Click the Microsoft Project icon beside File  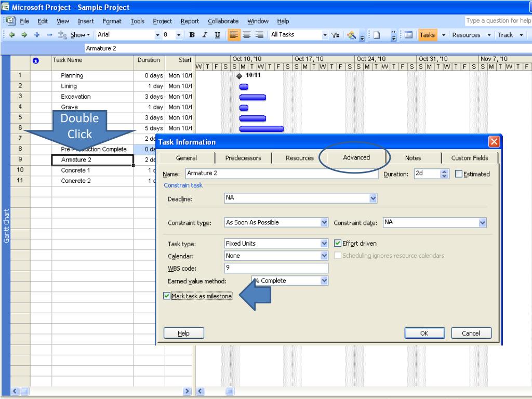point(11,21)
